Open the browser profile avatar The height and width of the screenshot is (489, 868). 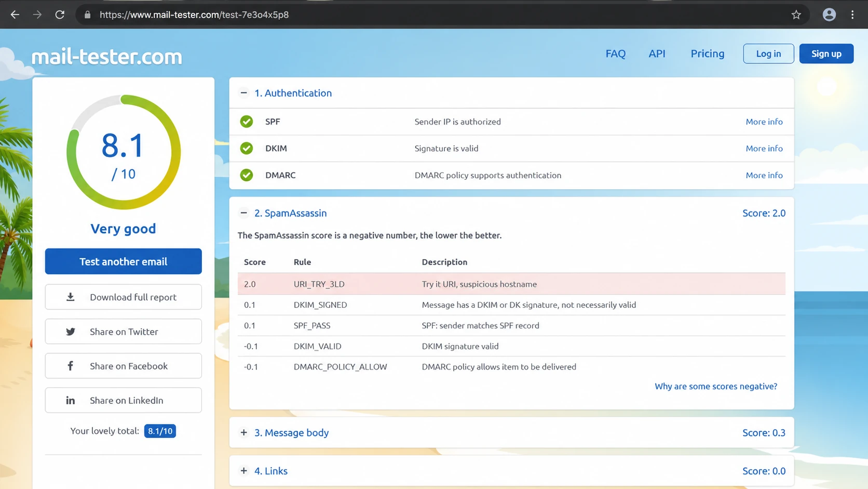point(829,15)
